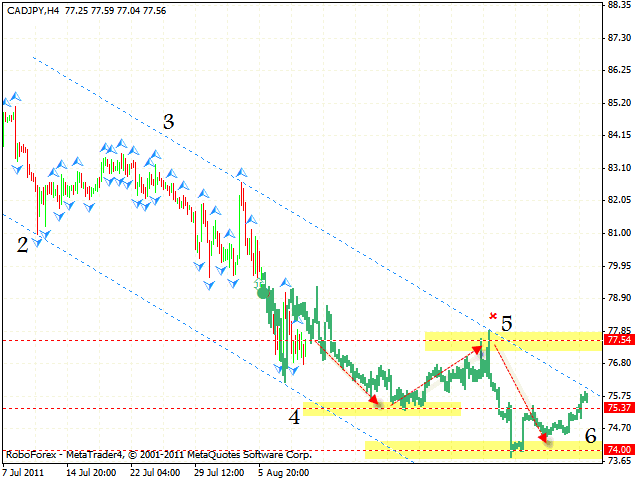640x480 pixels.
Task: Select the blue fractal arrow above the first candle
Action: point(14,97)
